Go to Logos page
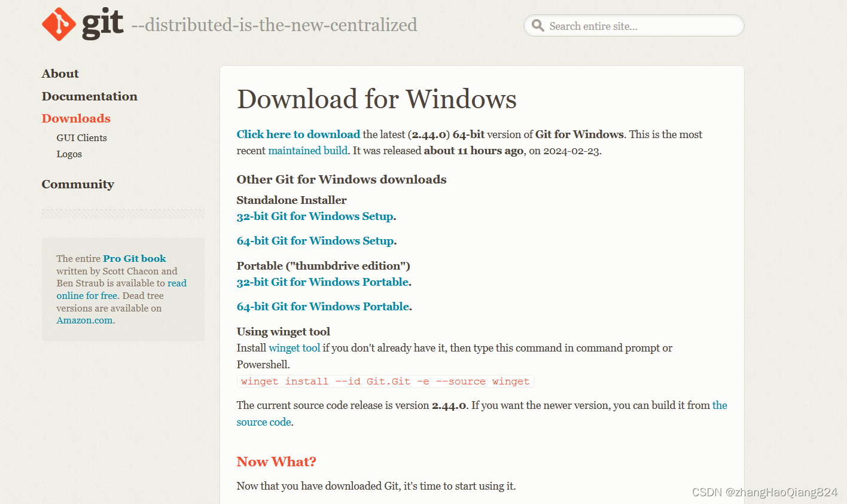The height and width of the screenshot is (504, 847). (69, 154)
